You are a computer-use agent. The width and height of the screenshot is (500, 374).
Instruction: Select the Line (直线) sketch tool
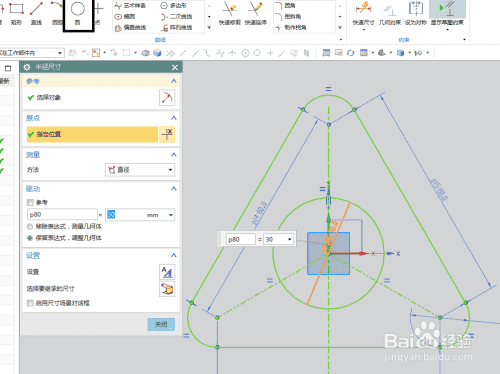click(36, 13)
